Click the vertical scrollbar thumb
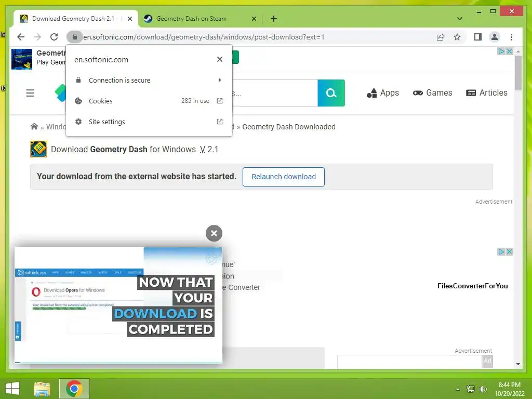Image resolution: width=532 pixels, height=399 pixels. click(x=518, y=73)
